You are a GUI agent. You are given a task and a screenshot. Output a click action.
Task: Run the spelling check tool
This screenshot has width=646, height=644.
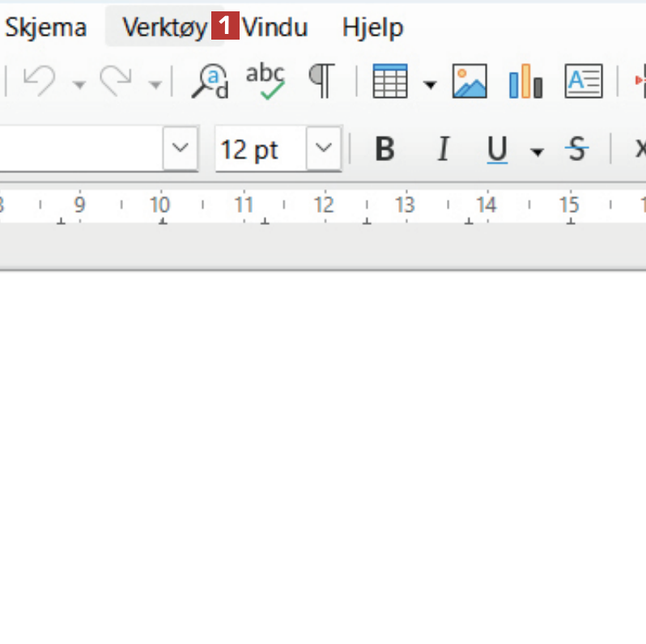coord(266,81)
